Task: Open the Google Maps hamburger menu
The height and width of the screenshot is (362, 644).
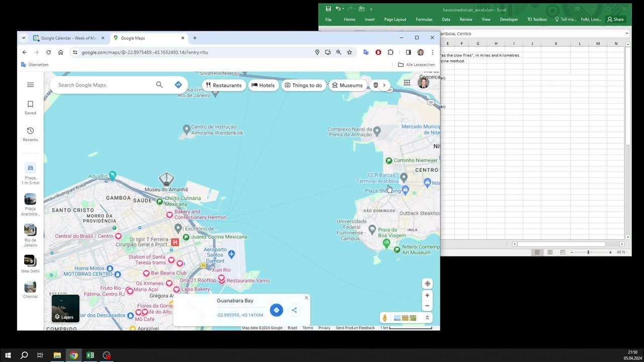Action: pyautogui.click(x=30, y=85)
